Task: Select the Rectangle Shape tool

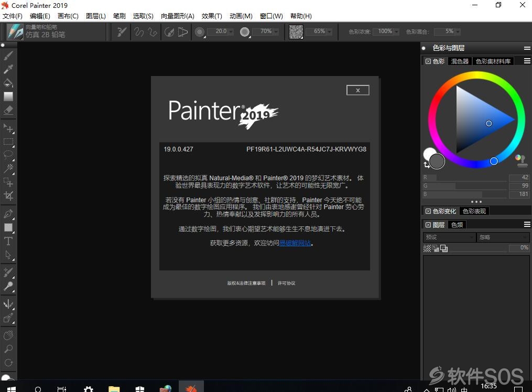Action: tap(8, 227)
